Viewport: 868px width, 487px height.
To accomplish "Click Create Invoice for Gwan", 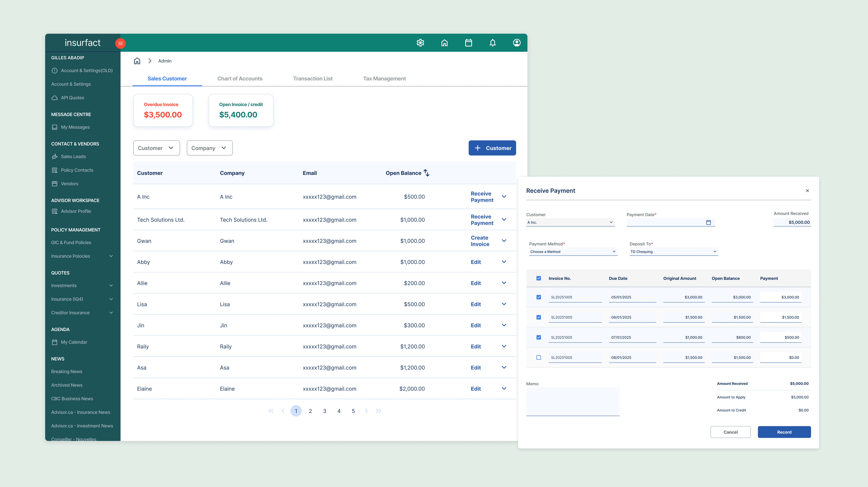I will click(480, 241).
